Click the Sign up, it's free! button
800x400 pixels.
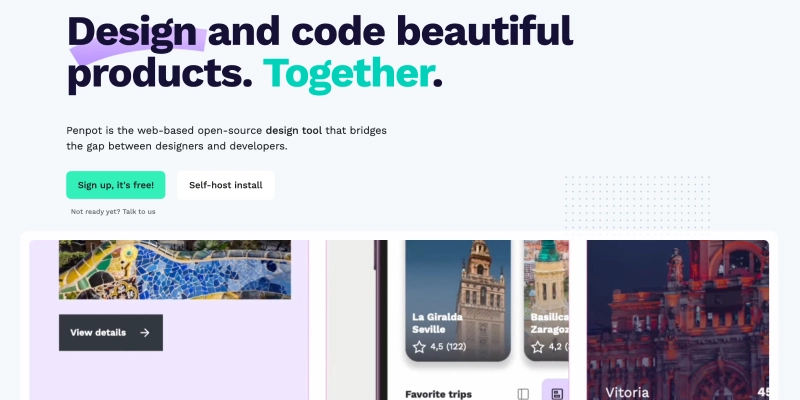116,185
